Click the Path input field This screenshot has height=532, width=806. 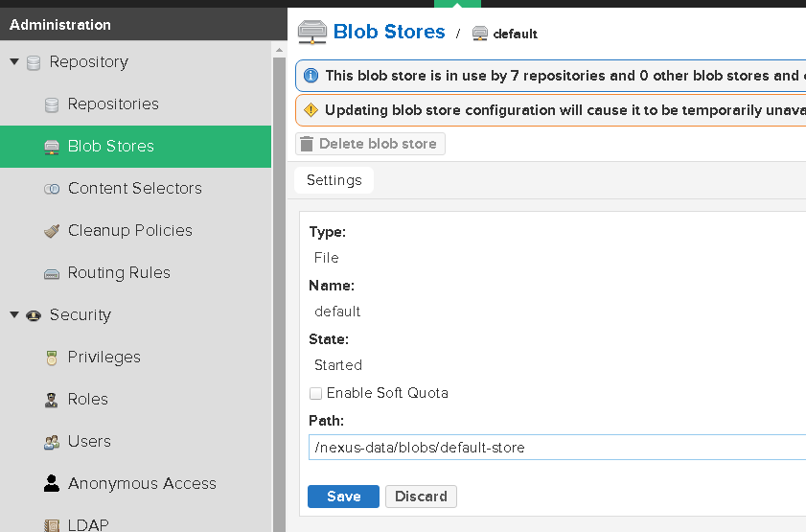(x=556, y=448)
